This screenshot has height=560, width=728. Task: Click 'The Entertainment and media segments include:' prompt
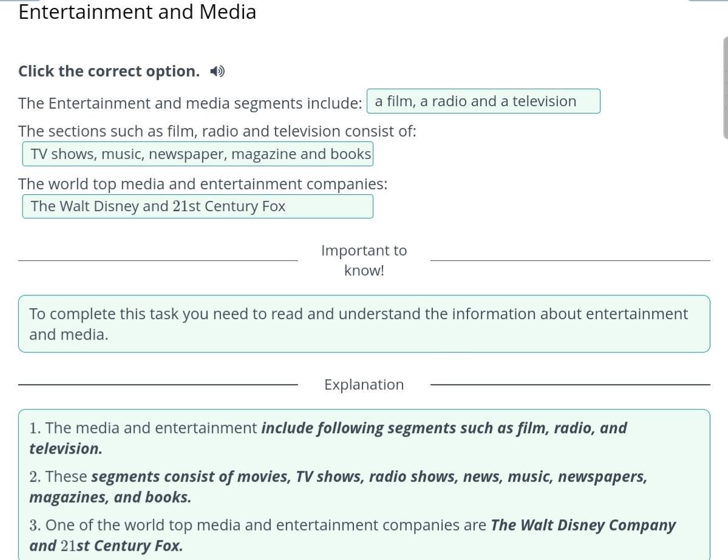pos(190,103)
